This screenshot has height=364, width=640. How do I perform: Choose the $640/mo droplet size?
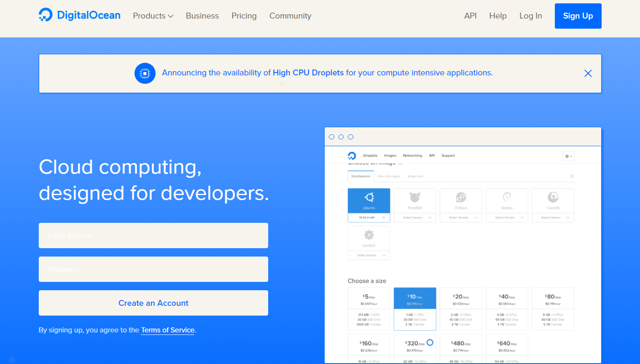tap(507, 348)
